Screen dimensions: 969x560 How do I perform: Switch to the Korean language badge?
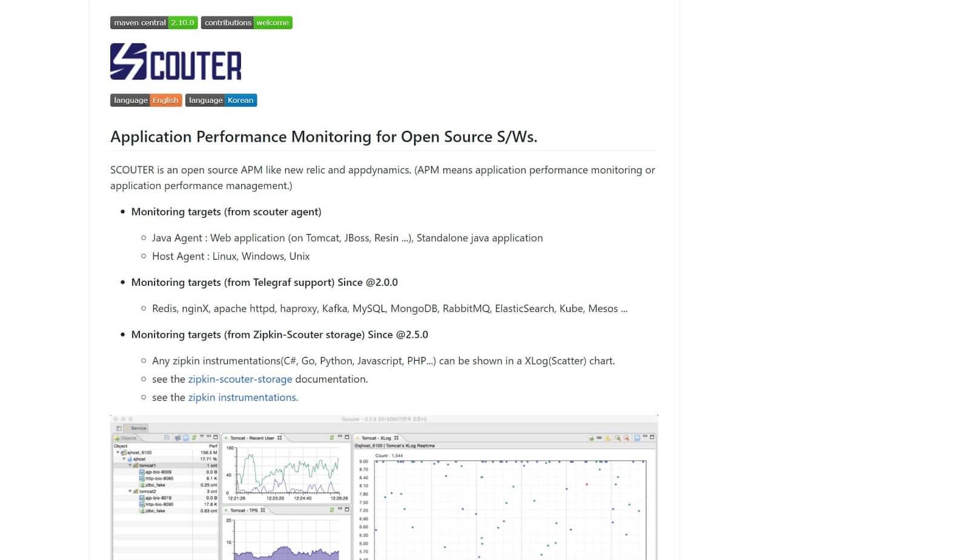pyautogui.click(x=221, y=100)
